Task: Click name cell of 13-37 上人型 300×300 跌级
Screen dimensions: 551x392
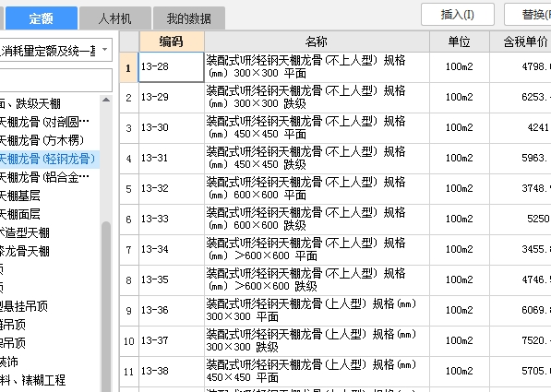Action: (317, 341)
